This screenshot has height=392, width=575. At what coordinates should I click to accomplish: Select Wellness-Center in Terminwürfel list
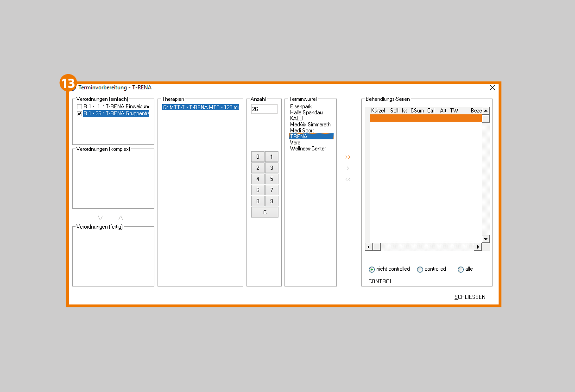click(308, 149)
